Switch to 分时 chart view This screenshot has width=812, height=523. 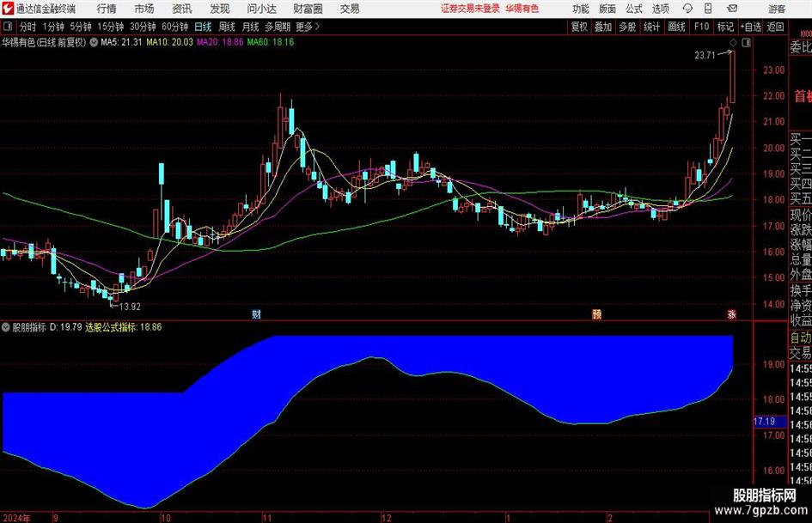click(x=27, y=27)
